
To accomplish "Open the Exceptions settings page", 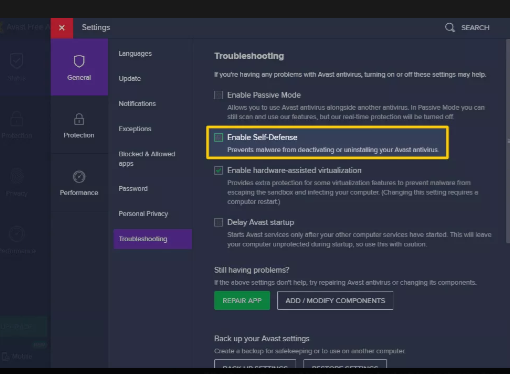I will [x=135, y=129].
